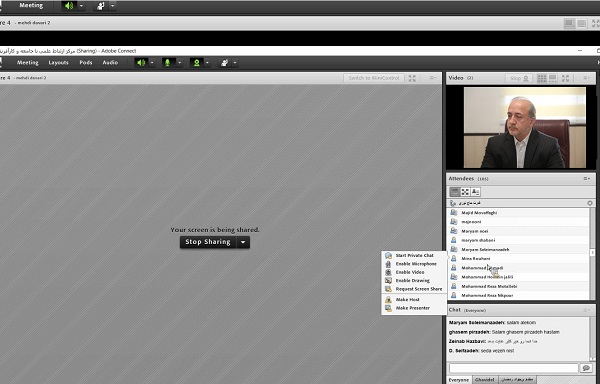
Task: Toggle the green microphone icon in the inner toolbar
Action: (x=168, y=63)
